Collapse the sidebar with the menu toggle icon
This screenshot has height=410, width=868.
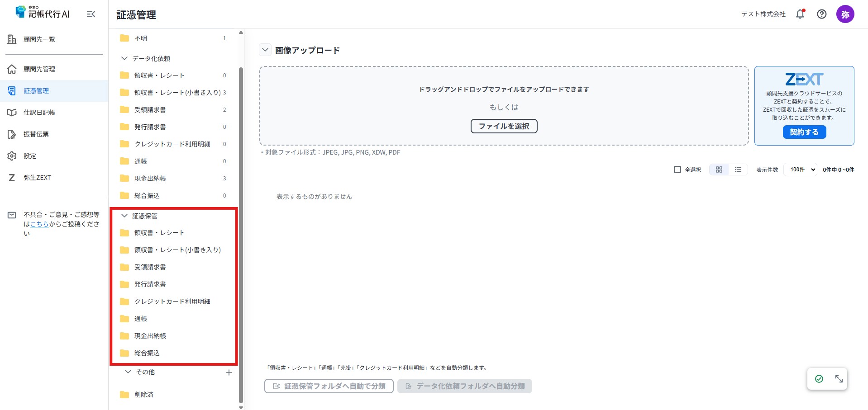tap(91, 14)
